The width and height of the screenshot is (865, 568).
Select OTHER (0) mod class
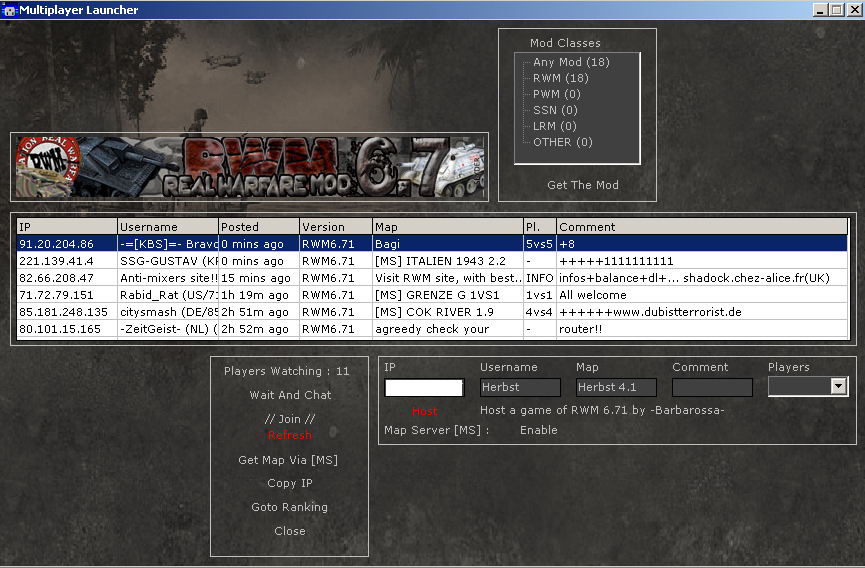coord(563,142)
